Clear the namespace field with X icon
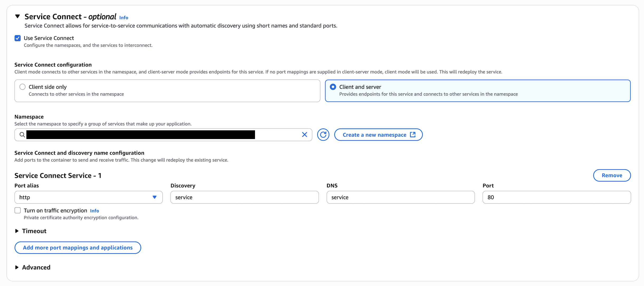 coord(304,135)
